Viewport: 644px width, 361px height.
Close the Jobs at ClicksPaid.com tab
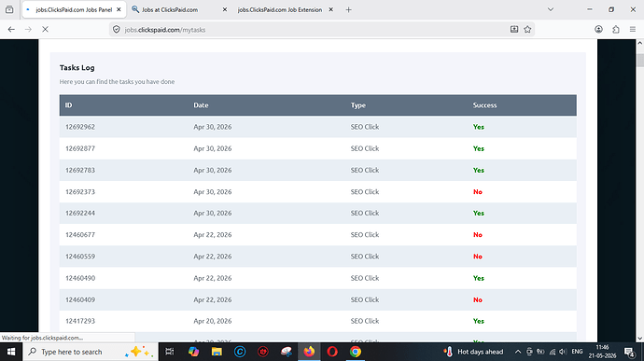coord(225,9)
